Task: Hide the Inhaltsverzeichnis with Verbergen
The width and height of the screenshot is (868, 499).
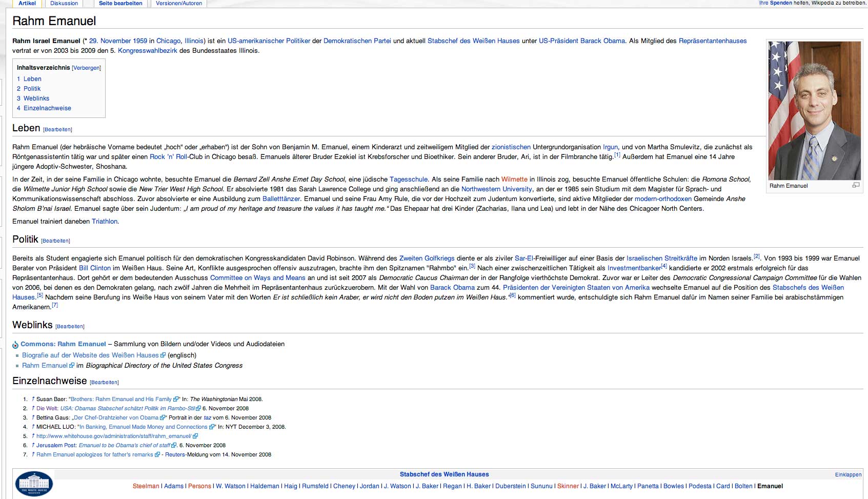Action: [x=86, y=68]
